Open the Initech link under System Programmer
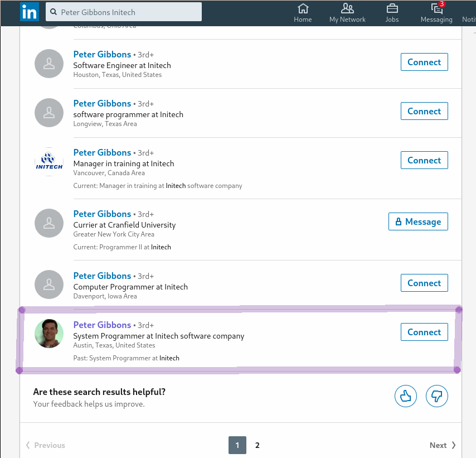 tap(169, 358)
